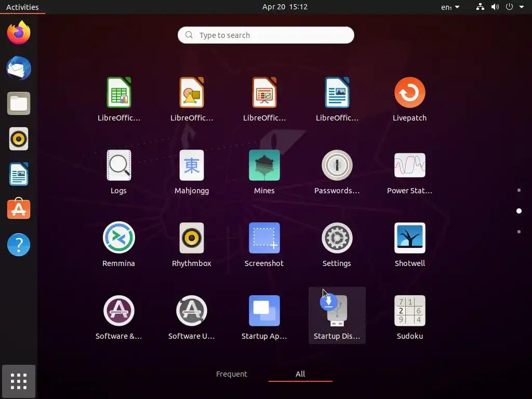Open Ubuntu Software in the dock
Image resolution: width=532 pixels, height=399 pixels.
click(19, 209)
